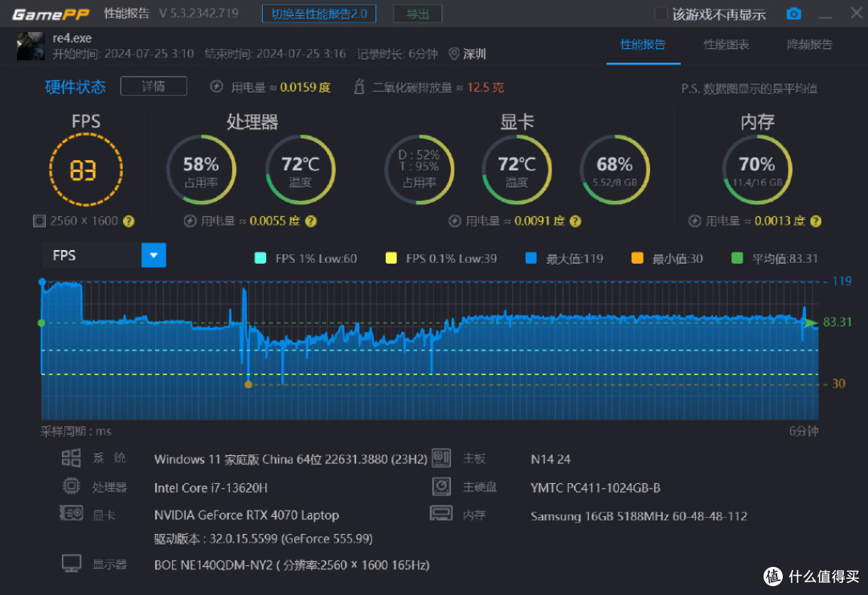Click the GamePP logo
The image size is (868, 595).
pyautogui.click(x=51, y=14)
